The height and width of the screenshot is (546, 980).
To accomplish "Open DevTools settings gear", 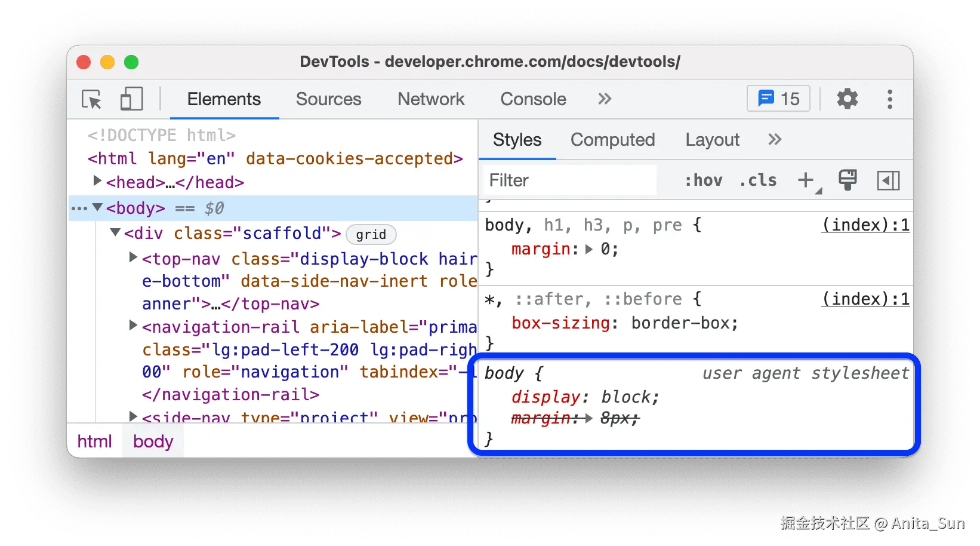I will tap(847, 99).
